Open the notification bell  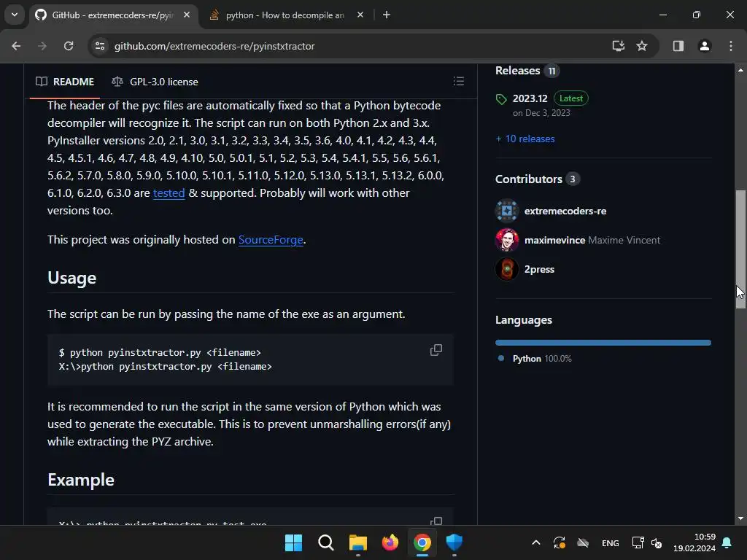(727, 542)
